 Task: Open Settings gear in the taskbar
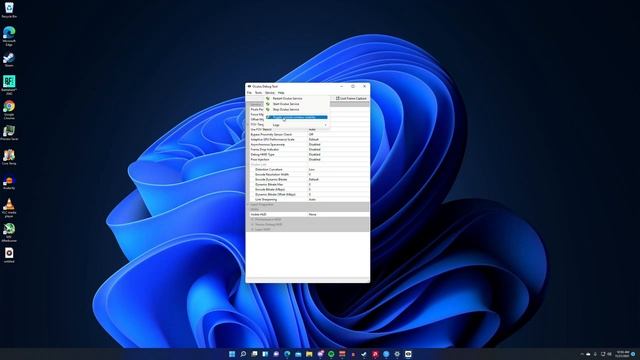pos(397,354)
